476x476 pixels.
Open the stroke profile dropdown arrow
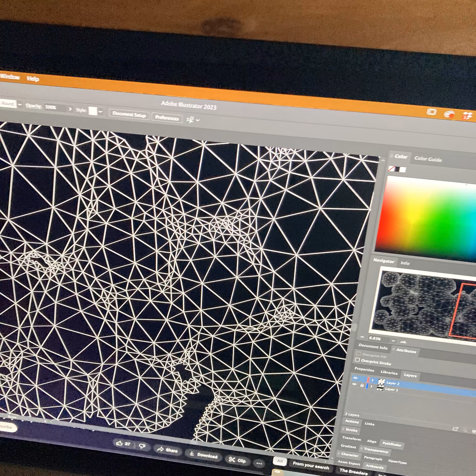(x=20, y=105)
